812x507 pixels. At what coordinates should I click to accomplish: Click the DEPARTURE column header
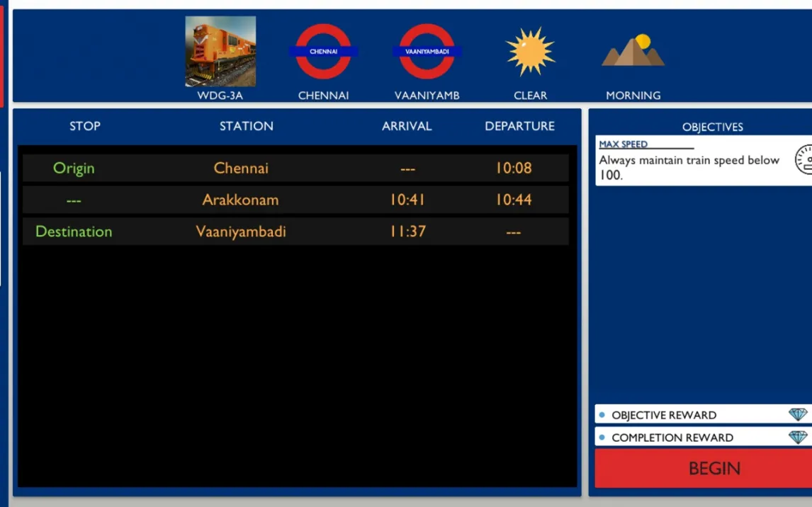[519, 126]
